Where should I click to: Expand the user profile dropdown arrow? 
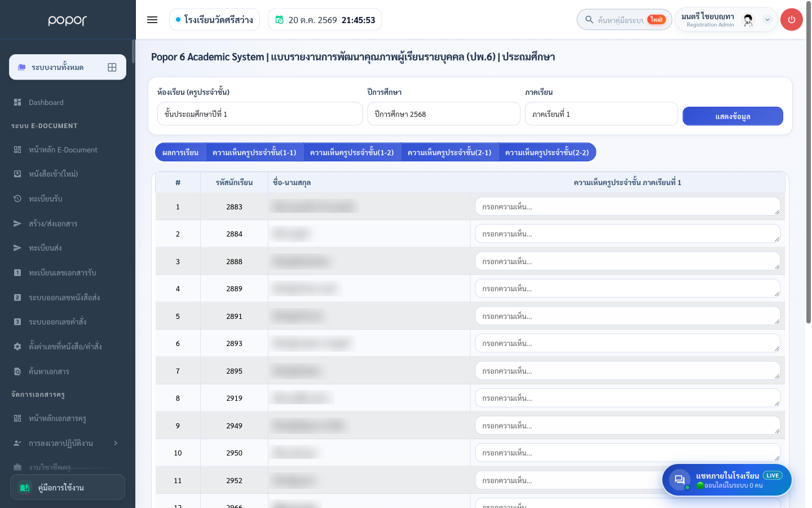pos(767,20)
